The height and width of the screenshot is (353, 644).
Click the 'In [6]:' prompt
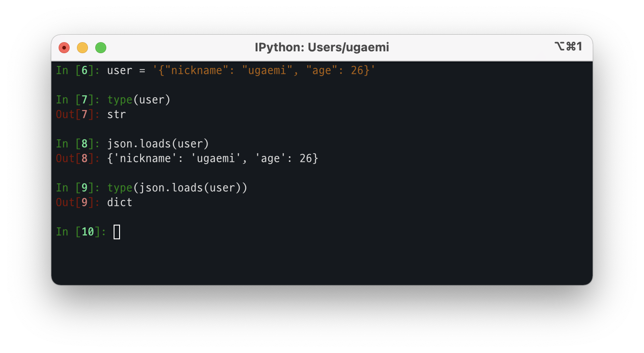point(78,71)
